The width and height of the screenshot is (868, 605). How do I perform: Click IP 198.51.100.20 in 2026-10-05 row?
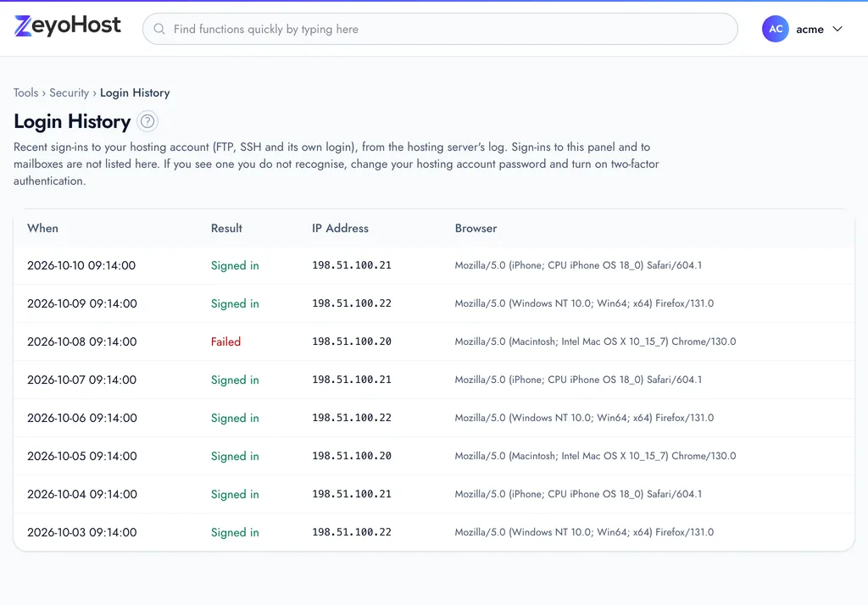(x=352, y=456)
